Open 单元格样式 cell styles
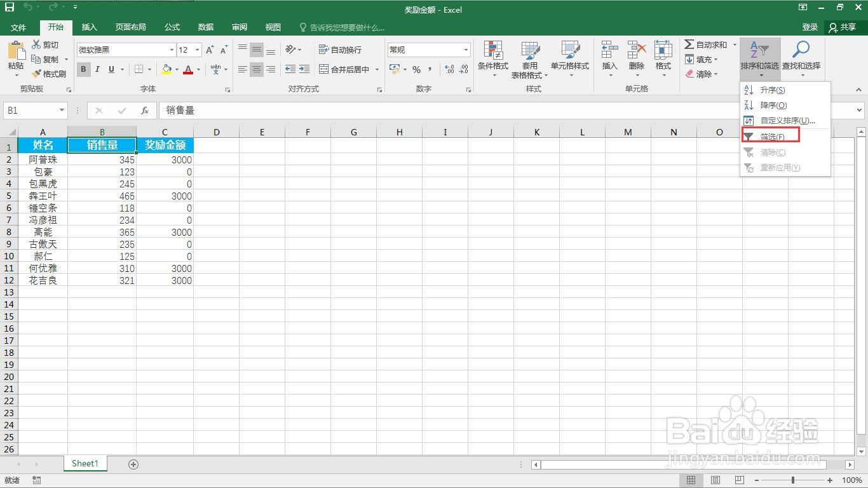The width and height of the screenshot is (868, 488). [570, 59]
